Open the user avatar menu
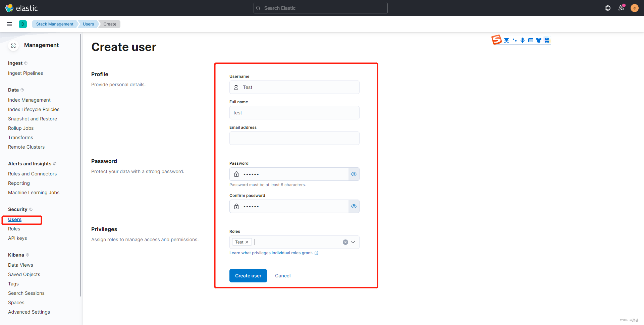This screenshot has height=325, width=644. 635,8
